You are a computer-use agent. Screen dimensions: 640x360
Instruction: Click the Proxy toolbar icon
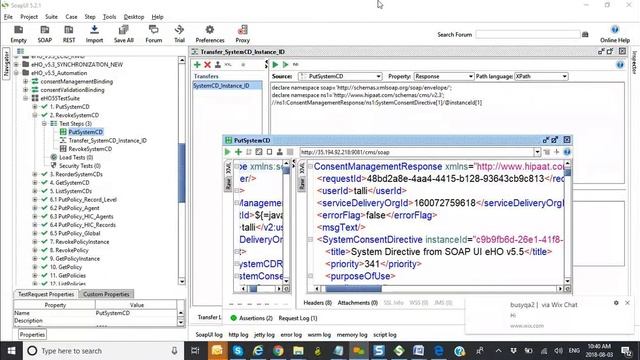point(242,34)
